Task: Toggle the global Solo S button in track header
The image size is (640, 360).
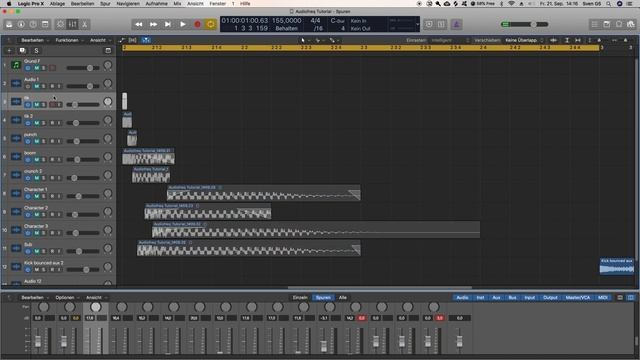Action: click(x=36, y=51)
